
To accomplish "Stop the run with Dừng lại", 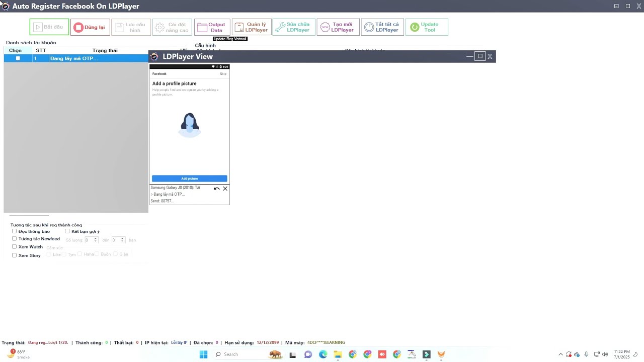I will [90, 27].
